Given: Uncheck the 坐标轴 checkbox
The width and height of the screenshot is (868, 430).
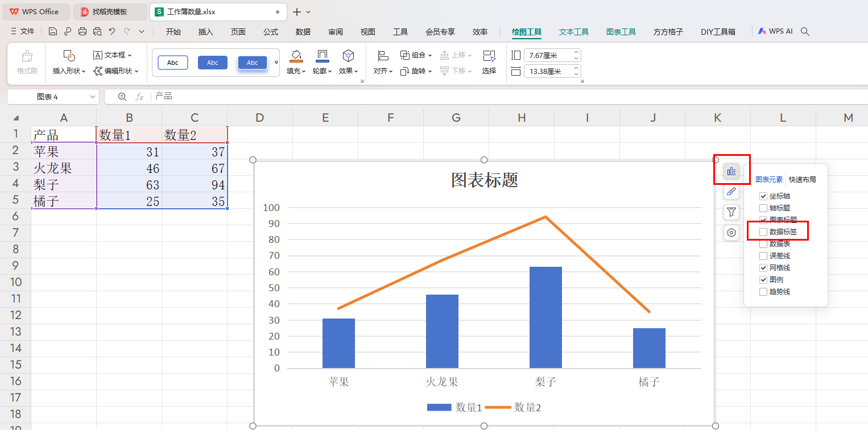Looking at the screenshot, I should click(763, 196).
